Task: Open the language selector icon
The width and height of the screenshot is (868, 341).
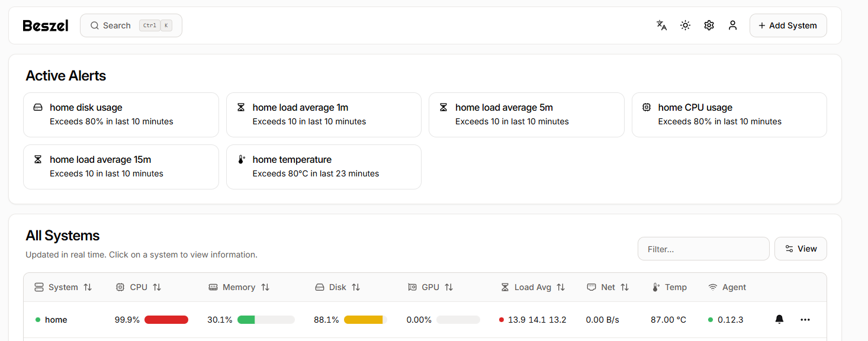Action: point(661,25)
